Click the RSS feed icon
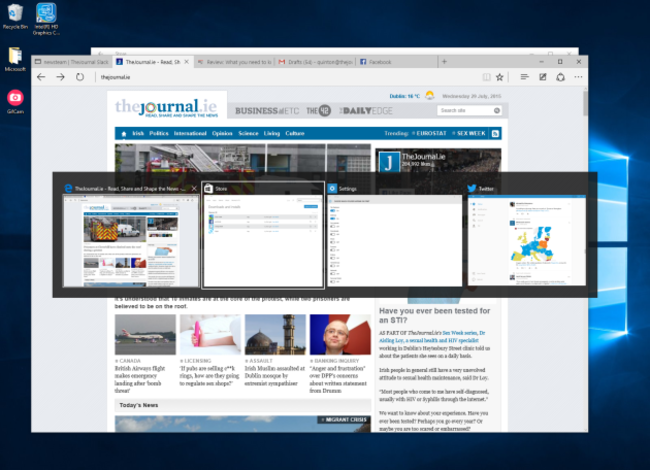This screenshot has width=650, height=470. (x=495, y=133)
